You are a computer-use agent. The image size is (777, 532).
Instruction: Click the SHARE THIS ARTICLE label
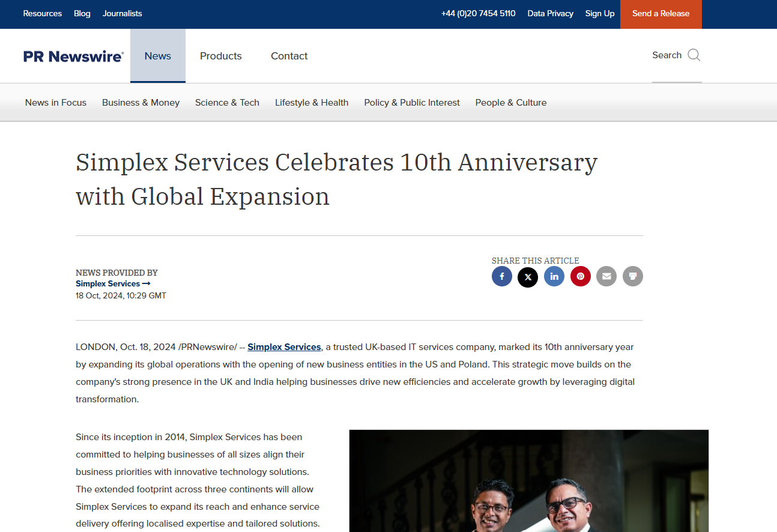(536, 261)
